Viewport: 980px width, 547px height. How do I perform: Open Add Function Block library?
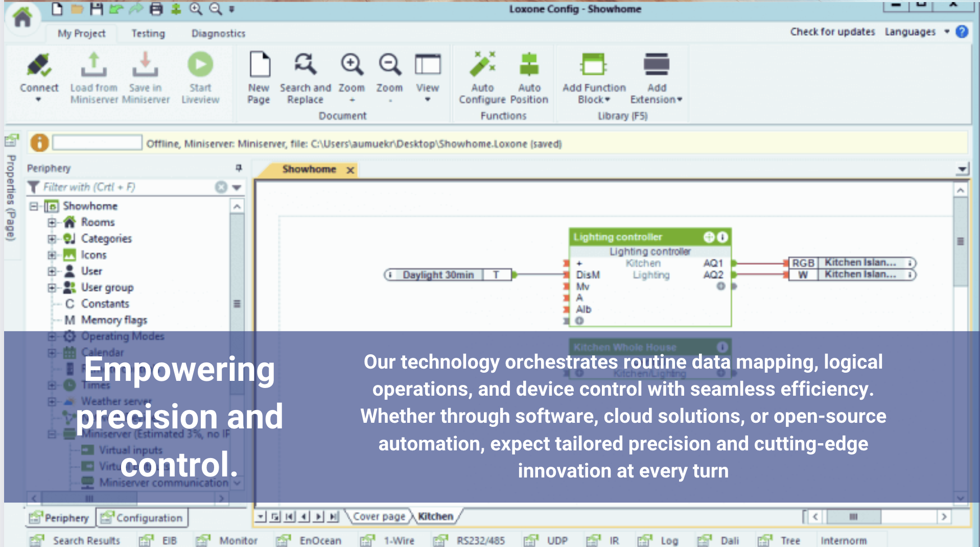tap(593, 65)
